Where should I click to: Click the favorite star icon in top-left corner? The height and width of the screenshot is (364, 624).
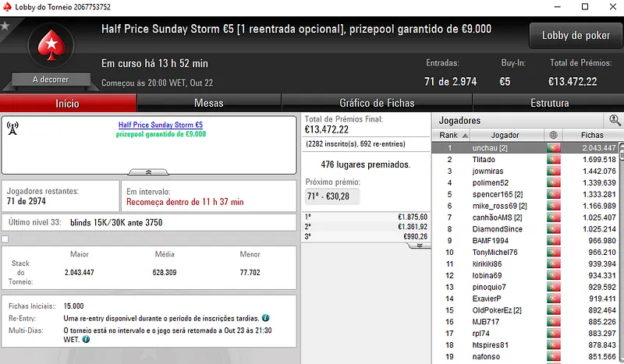(5, 26)
